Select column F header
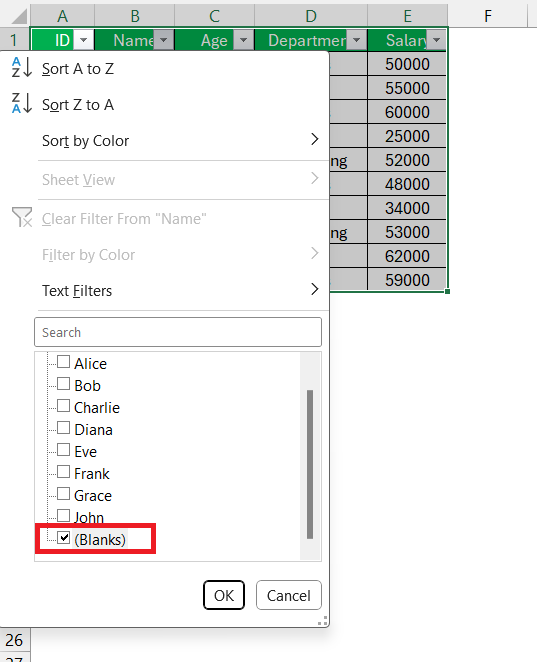The width and height of the screenshot is (537, 662). (488, 16)
